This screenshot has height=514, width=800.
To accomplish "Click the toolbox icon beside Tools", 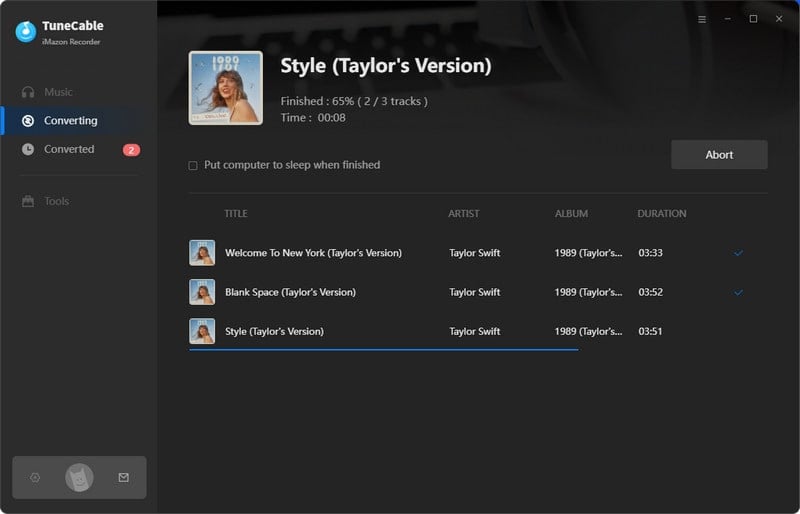I will (x=28, y=201).
